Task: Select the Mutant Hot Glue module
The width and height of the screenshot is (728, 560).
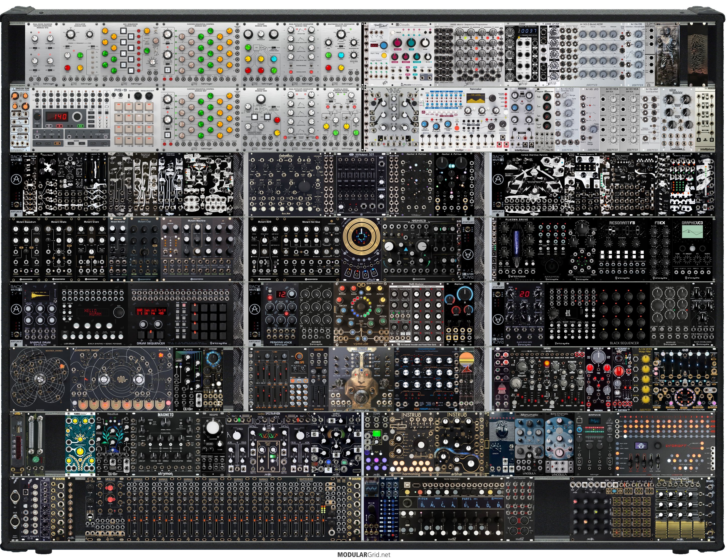Action: click(x=311, y=249)
